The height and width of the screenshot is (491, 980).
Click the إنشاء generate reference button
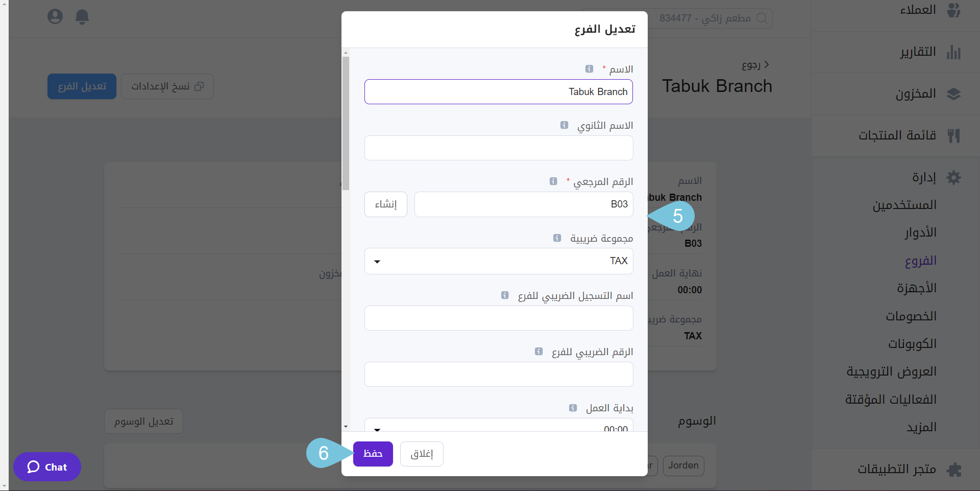pos(386,204)
